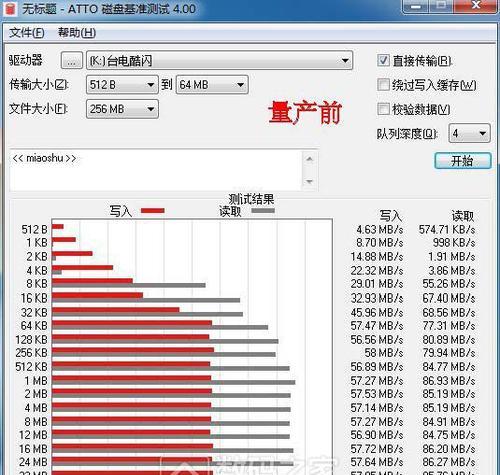Click the 开始 start button
The height and width of the screenshot is (475, 500).
pyautogui.click(x=463, y=161)
